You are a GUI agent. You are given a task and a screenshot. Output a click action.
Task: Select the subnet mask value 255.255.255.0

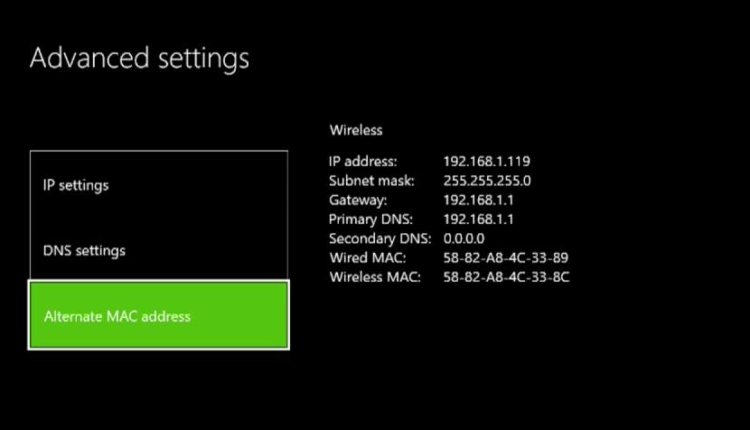coord(486,181)
